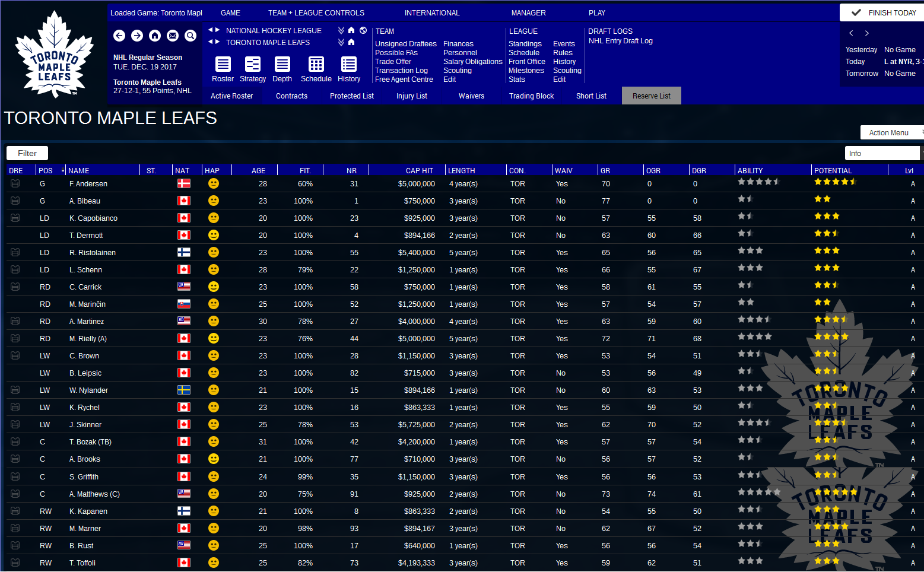The height and width of the screenshot is (572, 924).
Task: Click the previous day arrow in calendar panel
Action: (852, 33)
